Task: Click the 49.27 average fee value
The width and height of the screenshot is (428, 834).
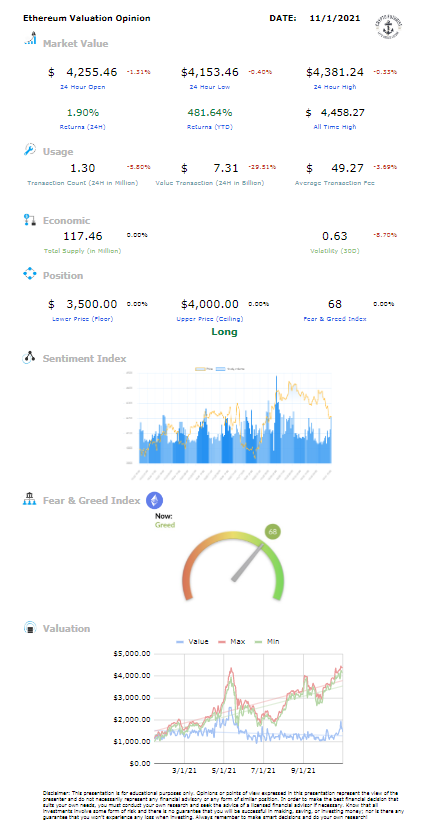Action: 349,168
